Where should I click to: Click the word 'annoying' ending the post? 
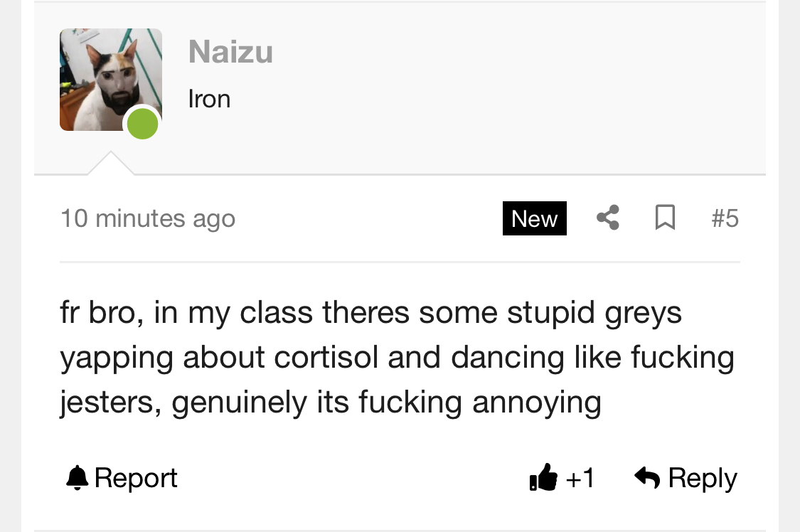click(x=537, y=403)
